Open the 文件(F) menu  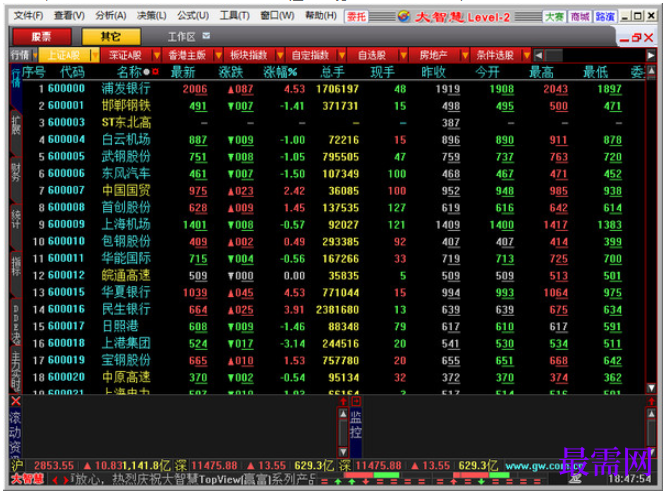click(x=28, y=16)
